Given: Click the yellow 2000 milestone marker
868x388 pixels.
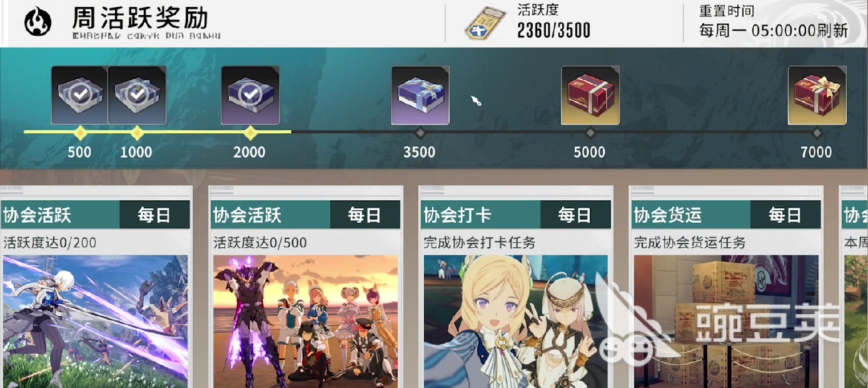Looking at the screenshot, I should pos(250,133).
